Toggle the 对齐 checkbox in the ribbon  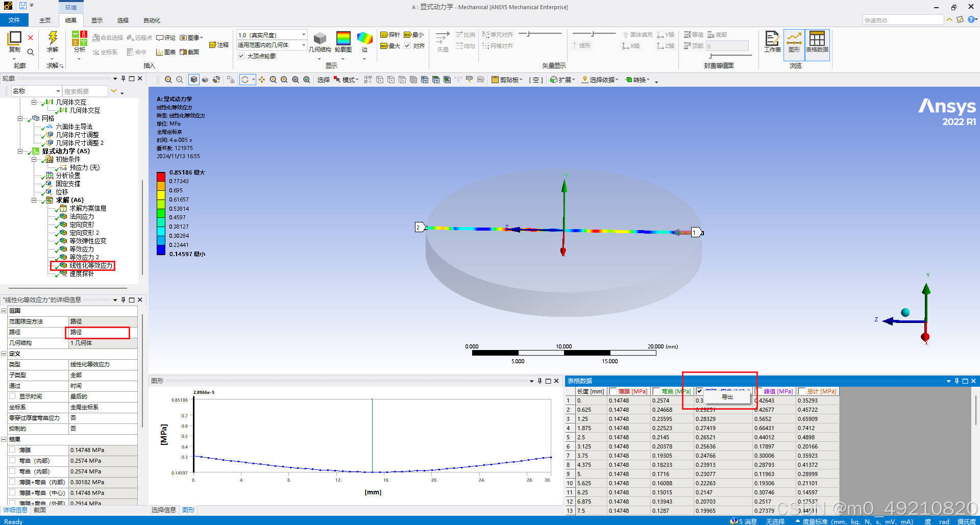pos(407,46)
